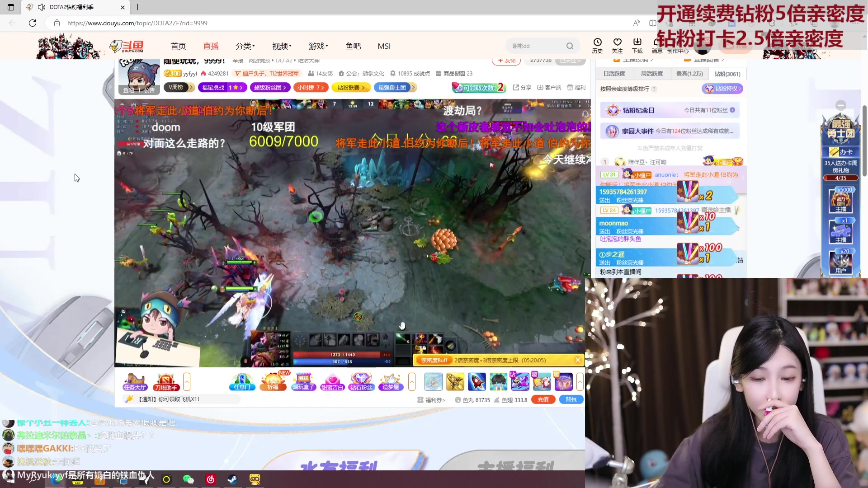Expand the 游戏 dropdown menu
This screenshot has height=488, width=868.
318,46
